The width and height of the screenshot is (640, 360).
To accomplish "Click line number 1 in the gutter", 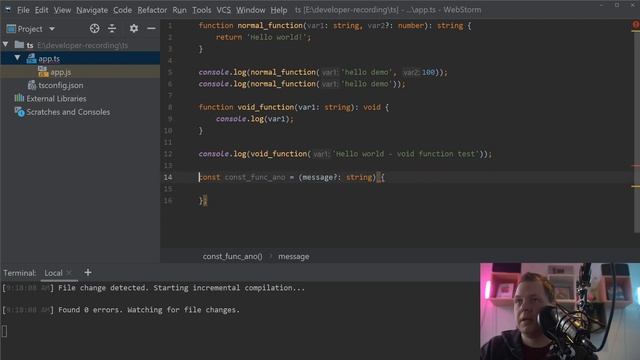I will coord(170,26).
